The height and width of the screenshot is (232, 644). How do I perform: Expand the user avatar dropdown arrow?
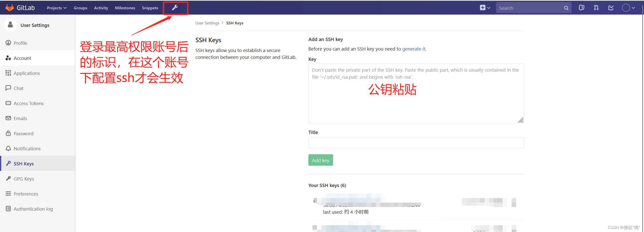[633, 8]
